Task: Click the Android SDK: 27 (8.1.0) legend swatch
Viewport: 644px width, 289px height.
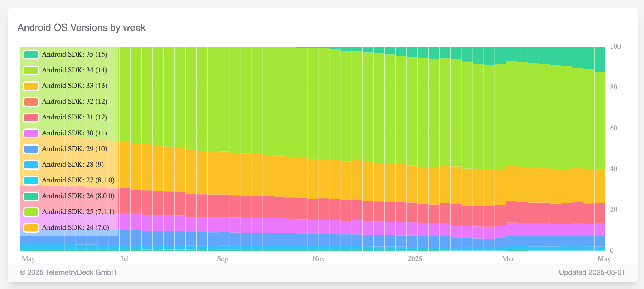Action: coord(31,180)
